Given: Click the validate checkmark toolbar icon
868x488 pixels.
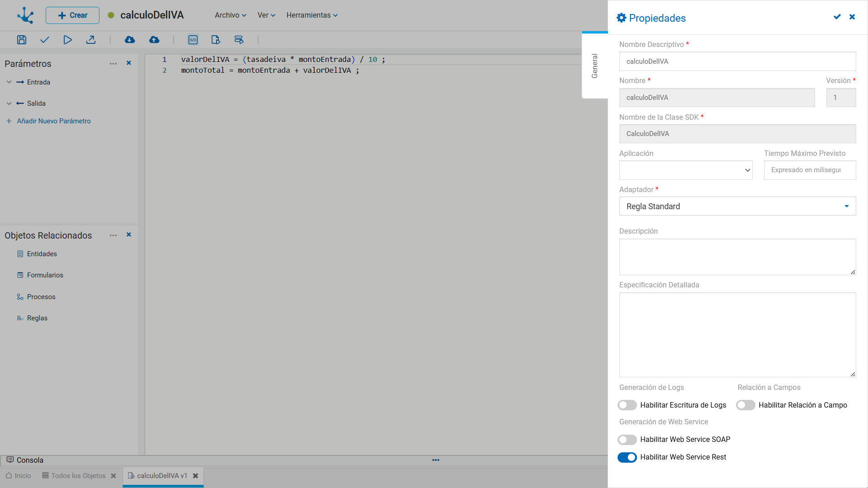Looking at the screenshot, I should click(44, 40).
